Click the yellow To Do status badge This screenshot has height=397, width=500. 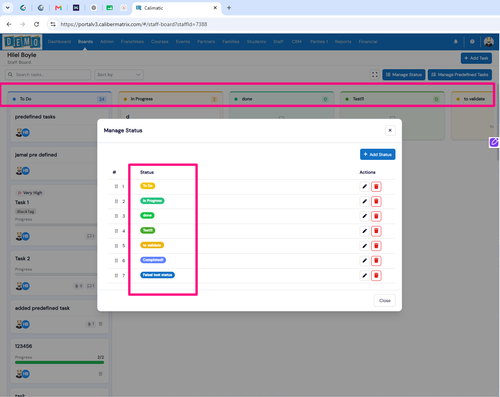(147, 186)
